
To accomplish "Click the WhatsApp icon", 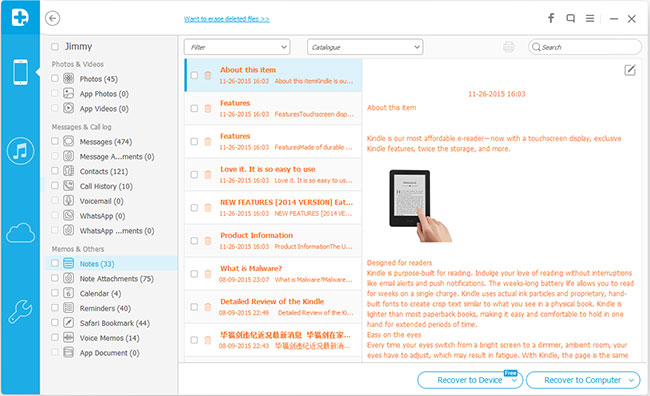I will pyautogui.click(x=68, y=216).
